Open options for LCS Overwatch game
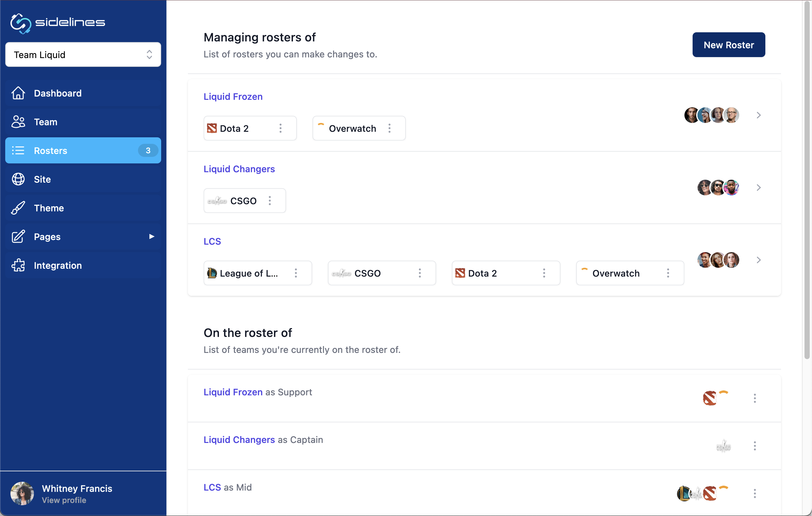Viewport: 812px width, 516px height. (668, 273)
